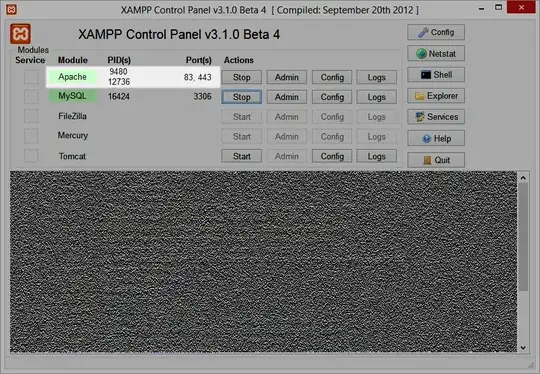Open the Help button
This screenshot has height=374, width=540.
(436, 138)
